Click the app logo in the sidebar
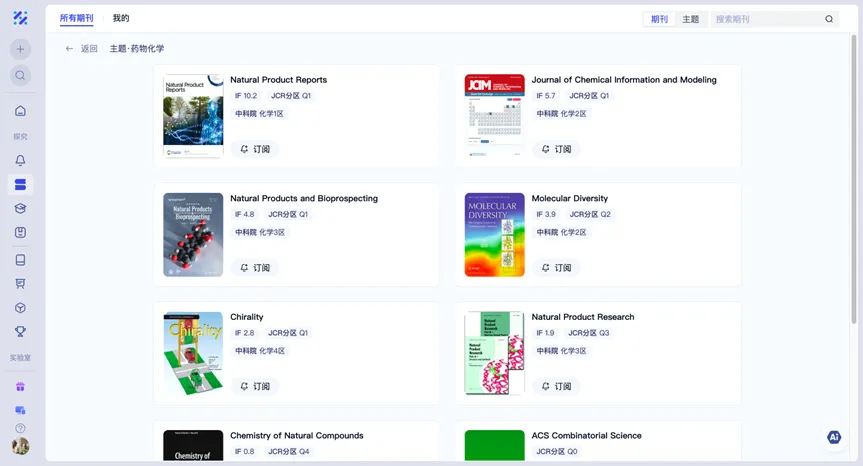The height and width of the screenshot is (466, 863). pyautogui.click(x=20, y=18)
